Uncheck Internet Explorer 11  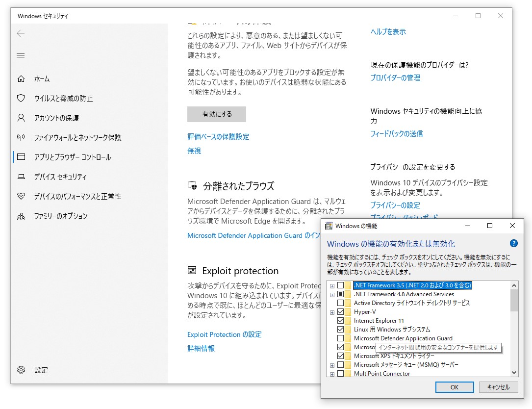click(x=340, y=320)
